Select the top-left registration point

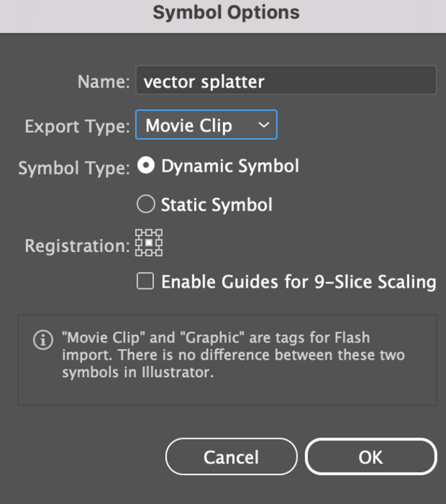[x=139, y=233]
